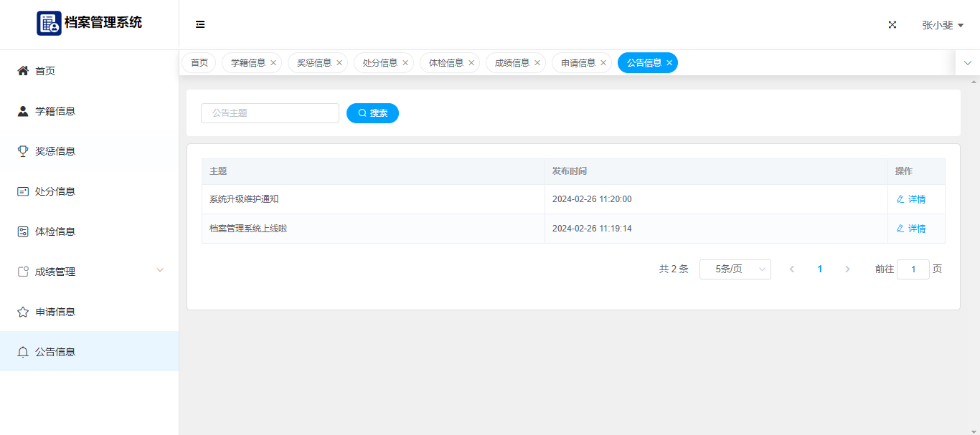
Task: Open 奖惩信息 via the trophy icon
Action: coord(23,151)
